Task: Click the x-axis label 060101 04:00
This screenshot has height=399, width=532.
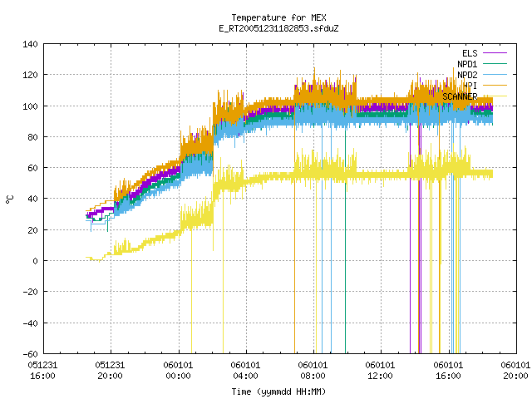Action: (x=245, y=371)
